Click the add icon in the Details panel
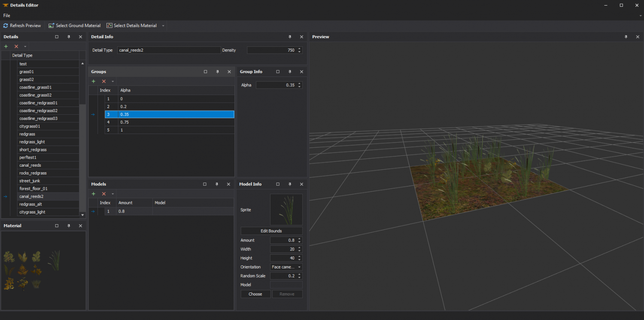 pyautogui.click(x=6, y=46)
